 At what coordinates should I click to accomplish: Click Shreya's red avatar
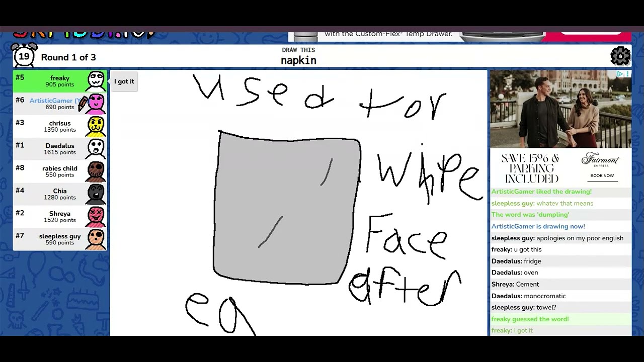tap(96, 216)
